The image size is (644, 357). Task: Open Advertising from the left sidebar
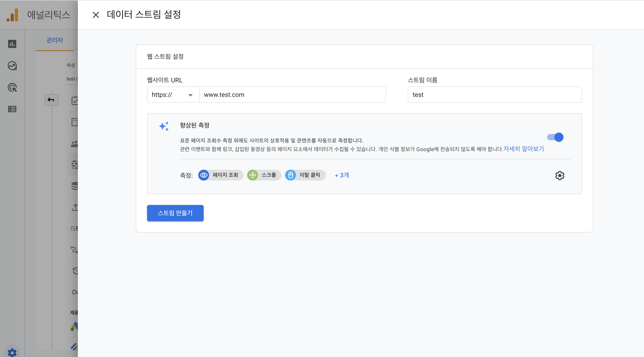click(x=12, y=88)
